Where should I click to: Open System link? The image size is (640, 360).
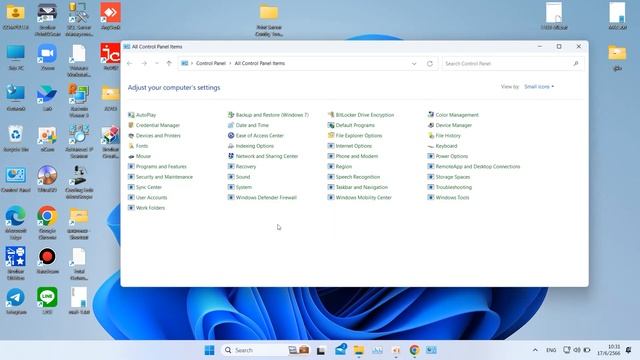tap(244, 187)
